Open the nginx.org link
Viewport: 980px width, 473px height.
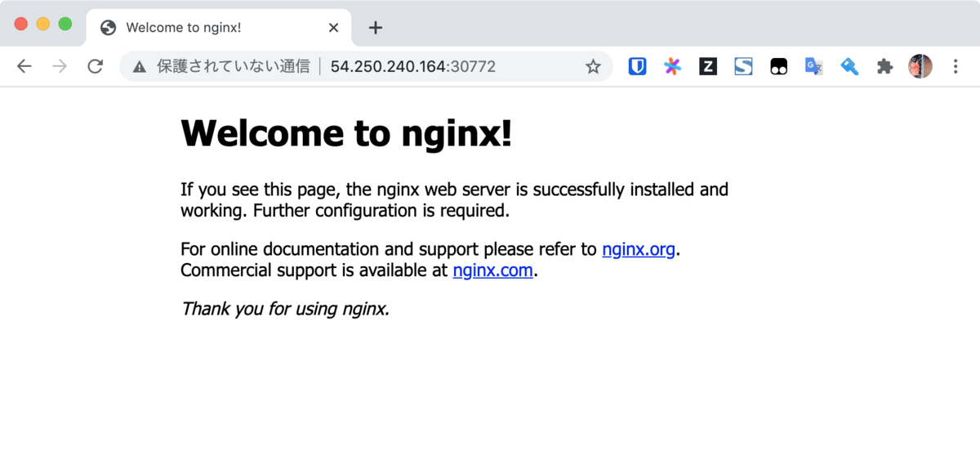(x=639, y=249)
